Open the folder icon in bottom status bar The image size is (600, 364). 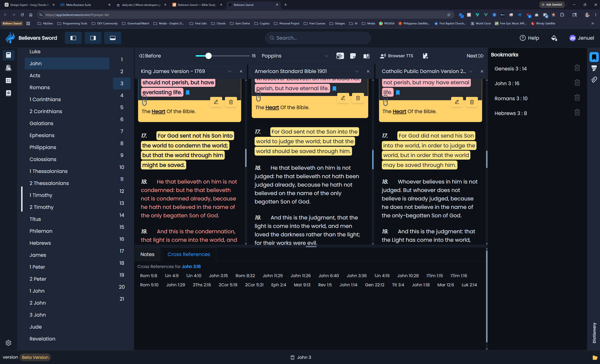click(x=595, y=357)
